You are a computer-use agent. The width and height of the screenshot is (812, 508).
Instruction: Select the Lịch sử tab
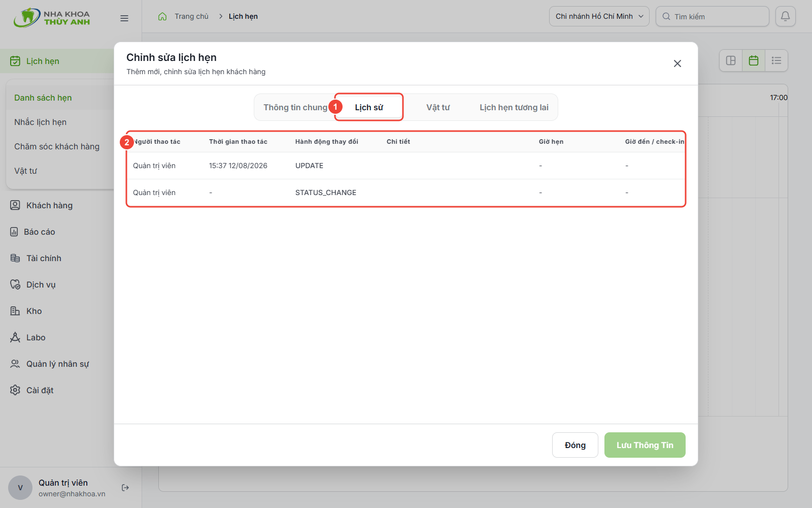point(369,107)
